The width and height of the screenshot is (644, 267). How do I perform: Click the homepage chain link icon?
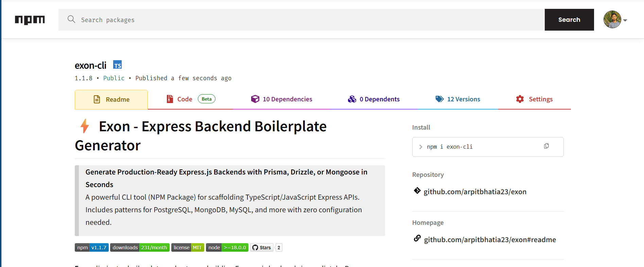click(x=417, y=238)
